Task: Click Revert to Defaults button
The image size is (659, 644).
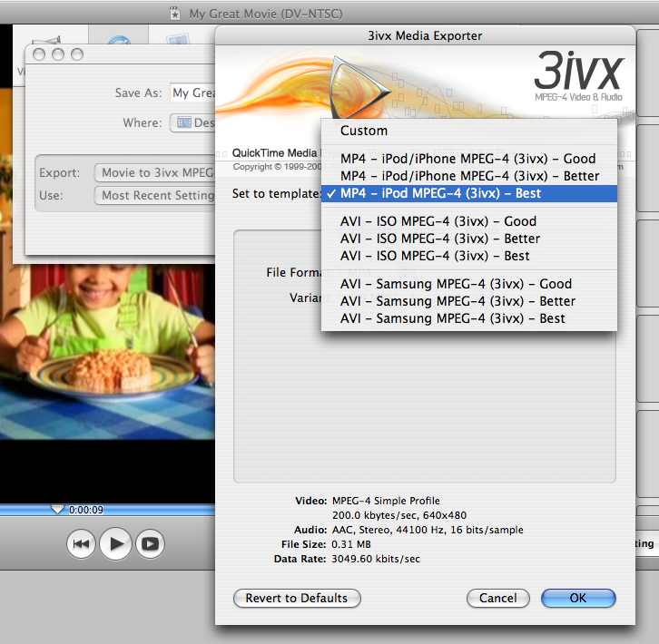Action: click(x=297, y=598)
